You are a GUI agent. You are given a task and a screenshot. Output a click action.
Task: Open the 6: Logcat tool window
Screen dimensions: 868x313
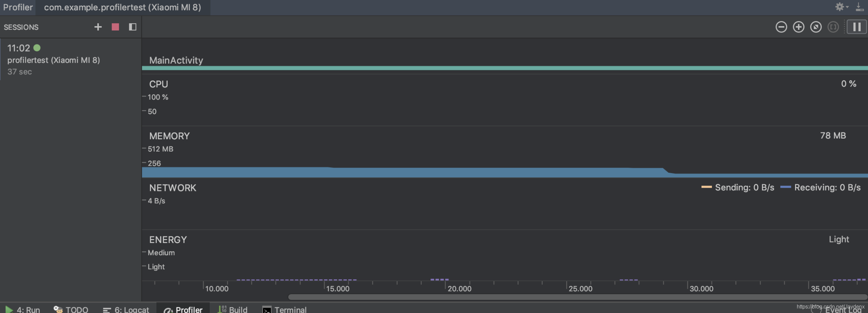pos(126,309)
